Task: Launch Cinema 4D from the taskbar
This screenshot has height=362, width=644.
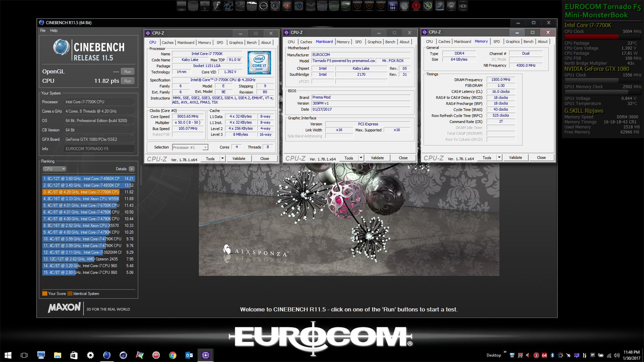Action: click(x=123, y=355)
